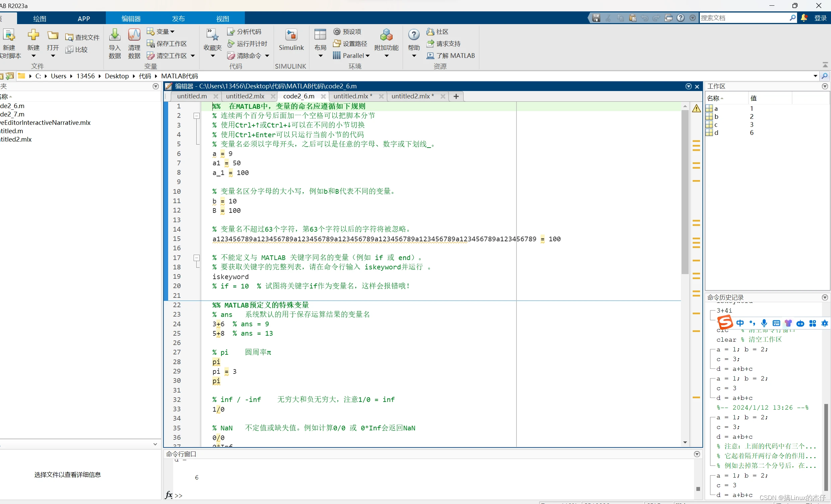831x504 pixels.
Task: Click the Undo icon in quick access toolbar
Action: coord(644,18)
